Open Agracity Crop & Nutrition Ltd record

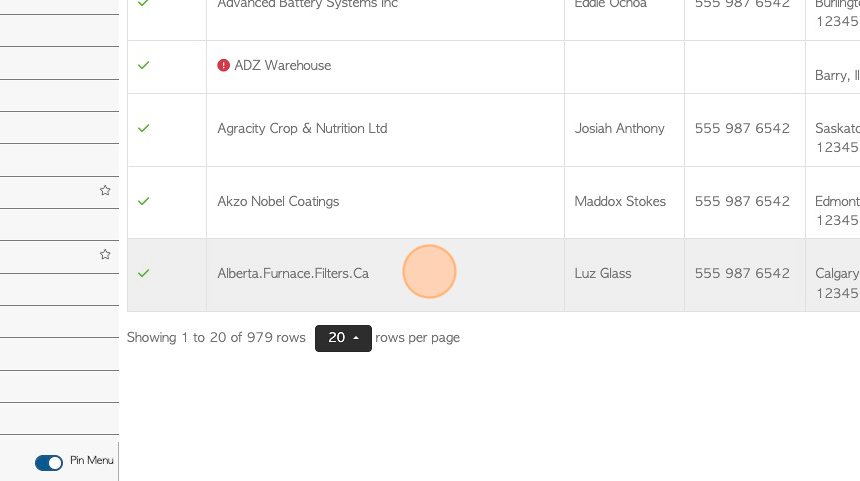click(x=302, y=128)
